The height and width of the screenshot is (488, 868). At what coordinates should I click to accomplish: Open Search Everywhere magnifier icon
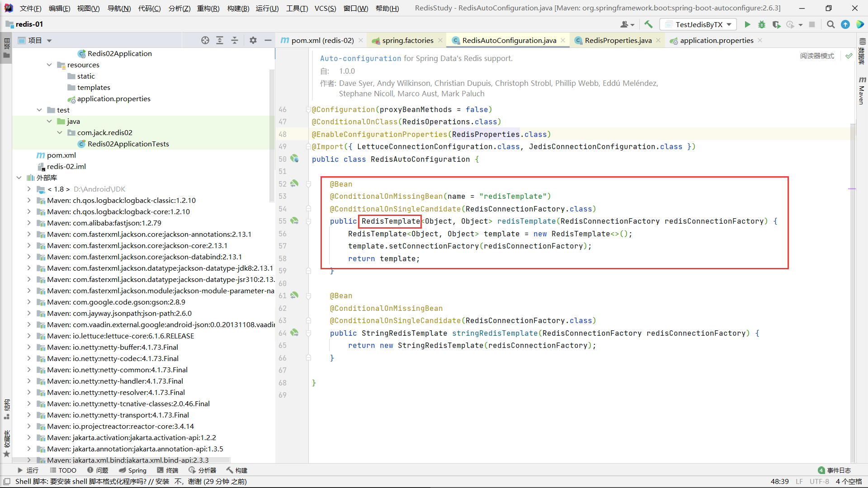(830, 24)
